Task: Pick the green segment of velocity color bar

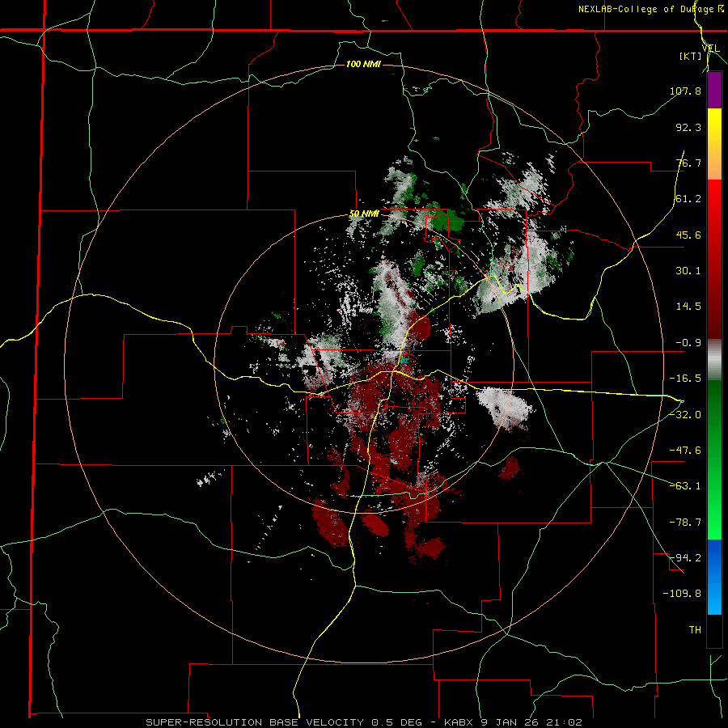Action: [714, 459]
